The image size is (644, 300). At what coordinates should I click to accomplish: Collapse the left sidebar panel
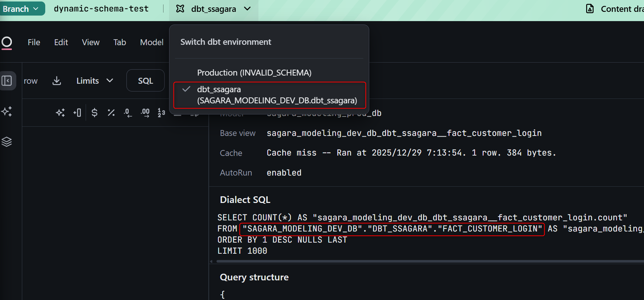(7, 81)
